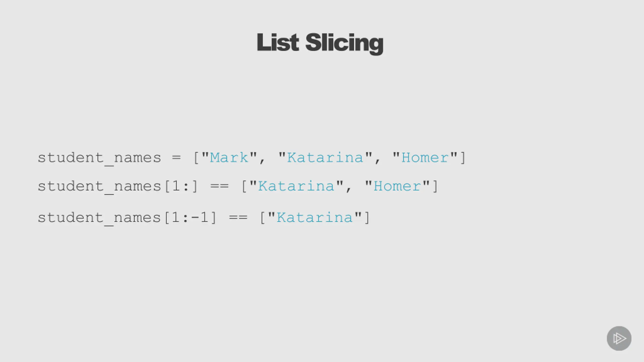Image resolution: width=644 pixels, height=362 pixels.
Task: Select "Mark" in the first code line
Action: pos(229,158)
